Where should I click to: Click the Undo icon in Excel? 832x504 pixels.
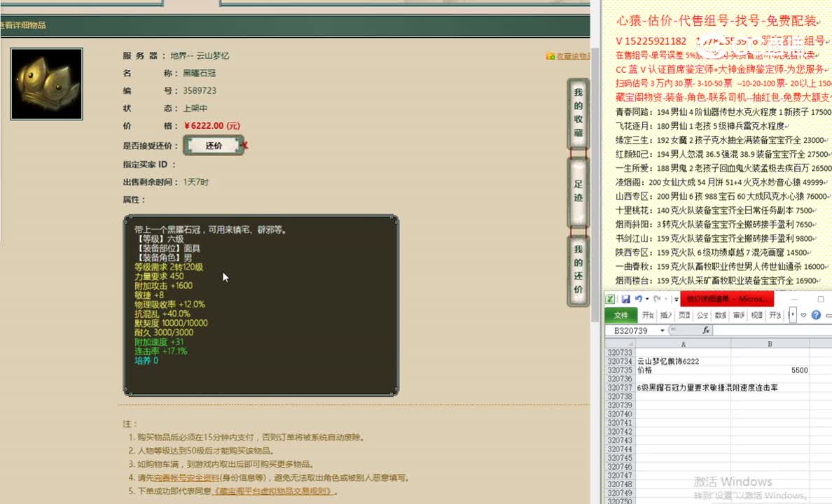click(638, 298)
